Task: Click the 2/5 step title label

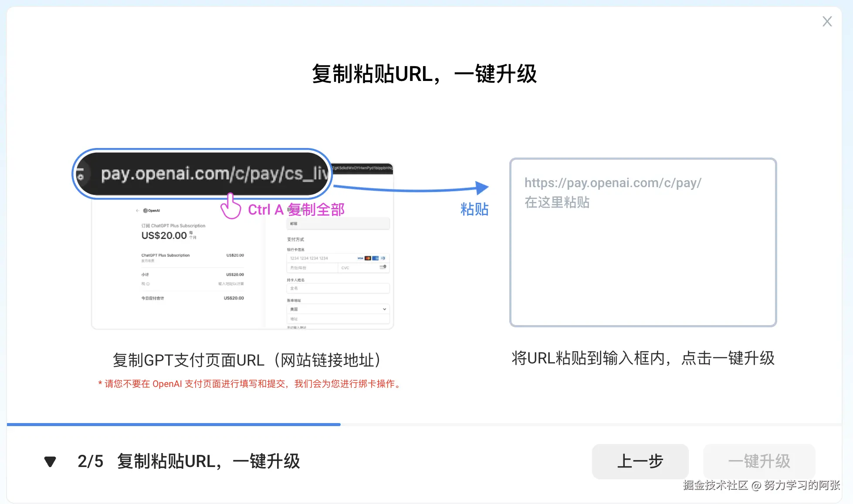Action: point(189,461)
